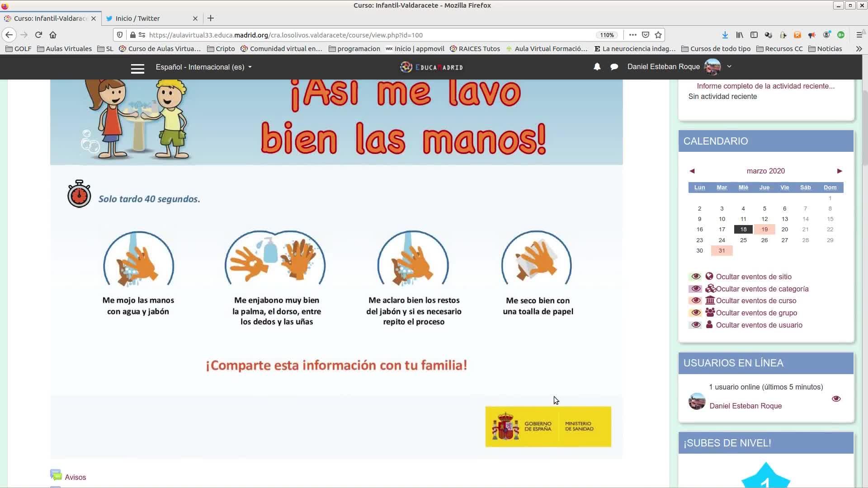The image size is (868, 488).
Task: Expand the Español language dropdown
Action: click(203, 67)
